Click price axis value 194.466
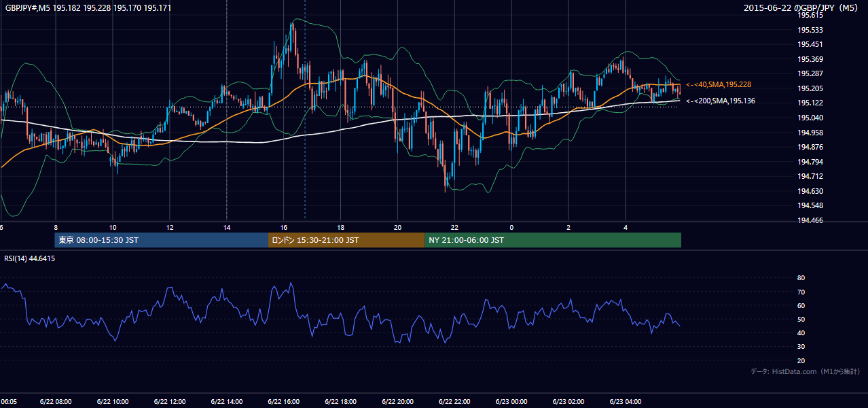868x408 pixels. 810,220
